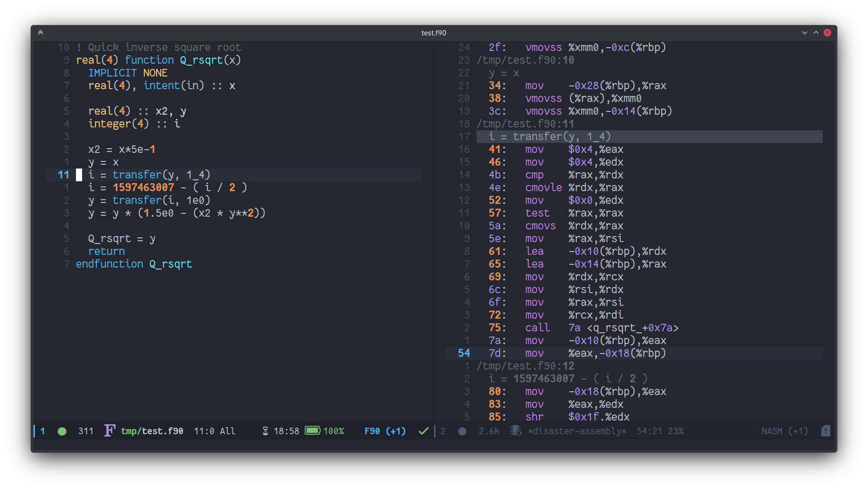Click the 'real(4), intent(in) :: x' line
Image resolution: width=868 pixels, height=489 pixels.
tap(162, 85)
